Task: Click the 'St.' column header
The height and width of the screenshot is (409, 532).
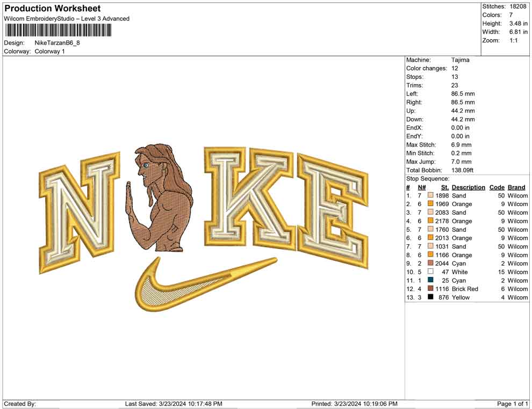Action: pyautogui.click(x=445, y=187)
